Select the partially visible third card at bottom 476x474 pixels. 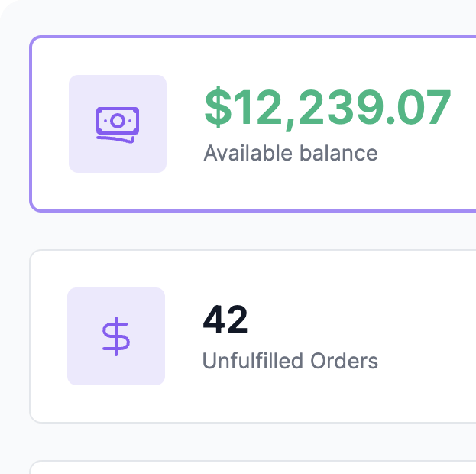click(x=253, y=468)
